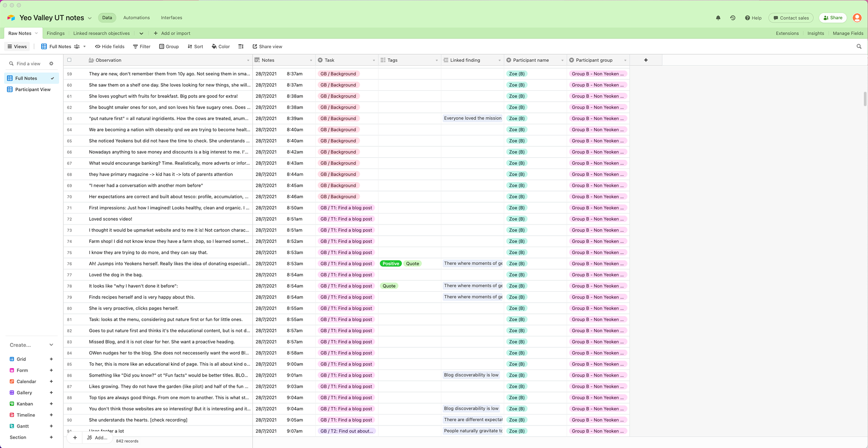Open Insights panel

click(x=816, y=33)
